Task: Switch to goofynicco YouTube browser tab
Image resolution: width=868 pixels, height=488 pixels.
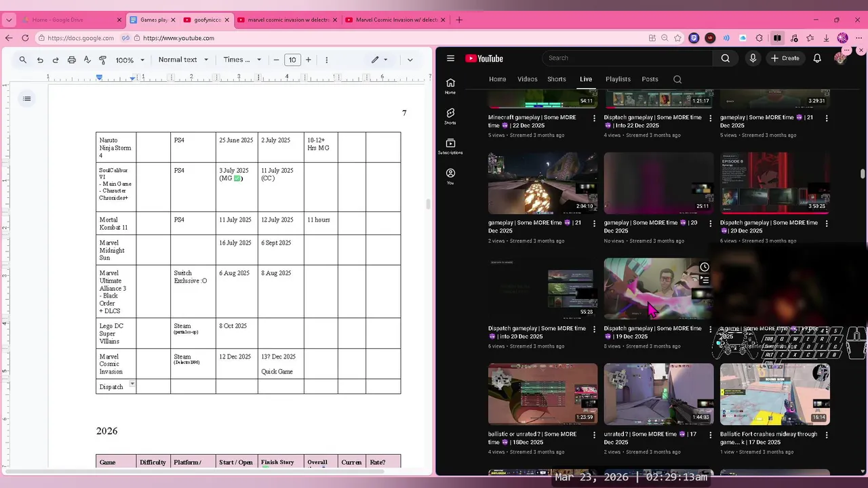Action: click(206, 20)
